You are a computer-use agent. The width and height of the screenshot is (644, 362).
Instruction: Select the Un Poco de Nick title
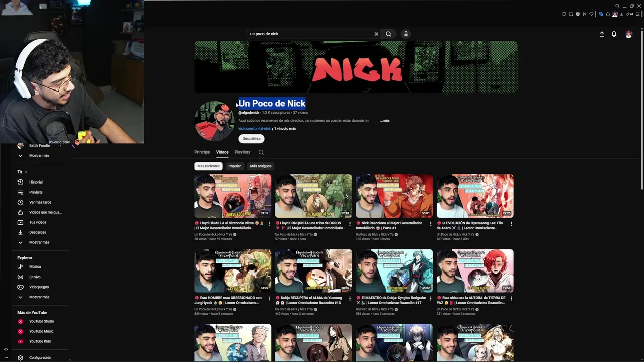tap(272, 103)
